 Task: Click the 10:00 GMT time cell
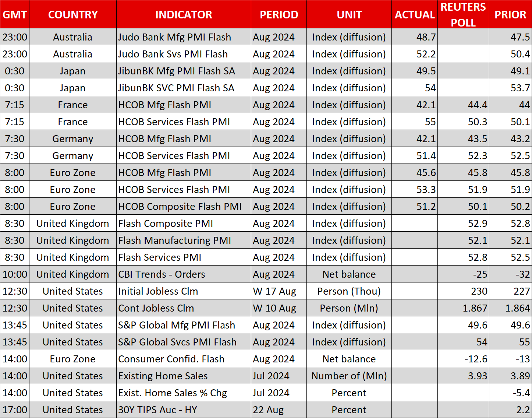coord(15,274)
